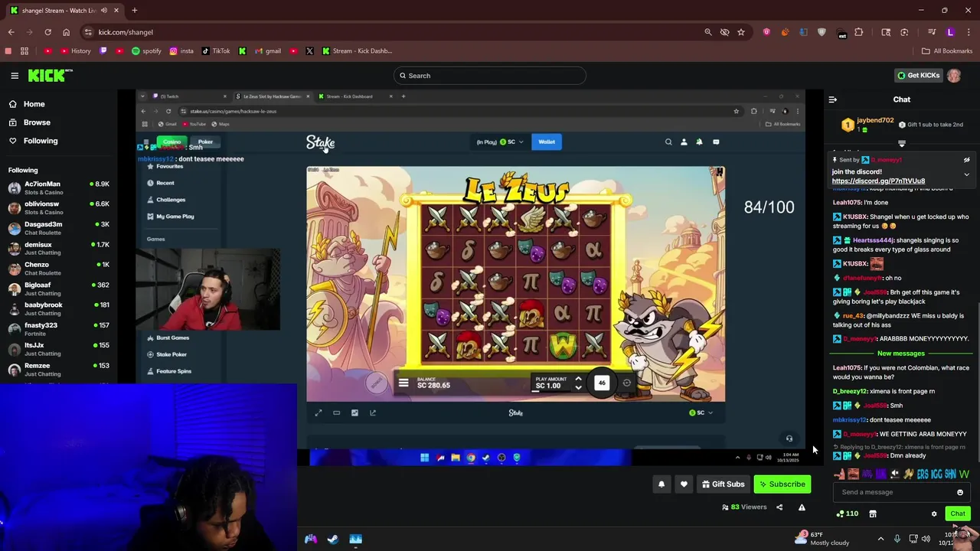Mute the shangel Stream browser tab
980x551 pixels.
tap(104, 11)
